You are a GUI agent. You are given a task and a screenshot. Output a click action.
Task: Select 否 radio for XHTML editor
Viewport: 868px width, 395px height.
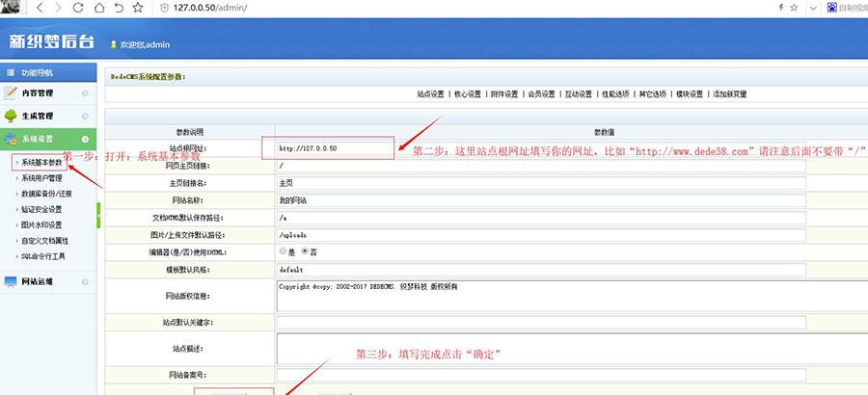point(305,250)
